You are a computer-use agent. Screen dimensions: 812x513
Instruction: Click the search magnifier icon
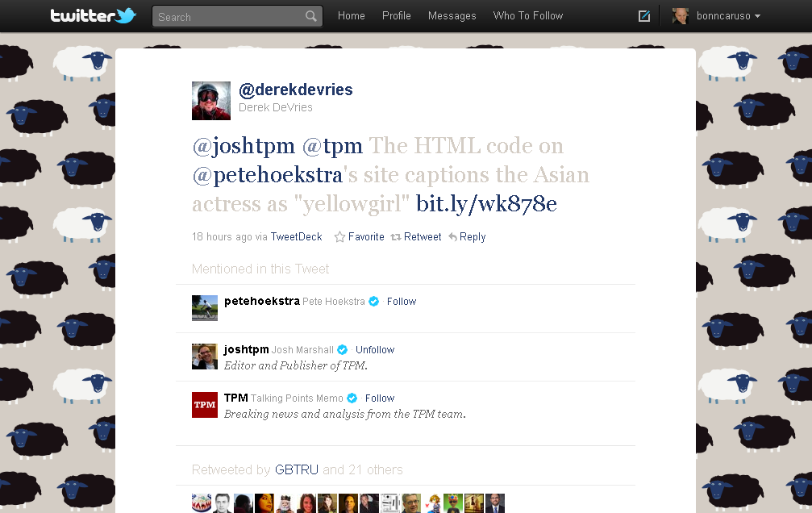[311, 16]
